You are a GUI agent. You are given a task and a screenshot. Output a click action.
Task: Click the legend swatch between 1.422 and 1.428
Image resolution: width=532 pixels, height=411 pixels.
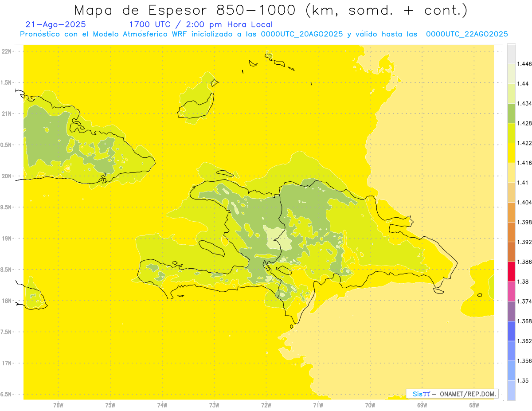tap(511, 133)
